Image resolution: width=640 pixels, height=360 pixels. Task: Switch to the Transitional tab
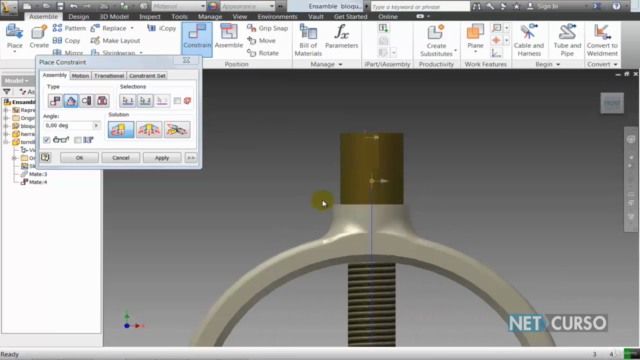[x=109, y=76]
